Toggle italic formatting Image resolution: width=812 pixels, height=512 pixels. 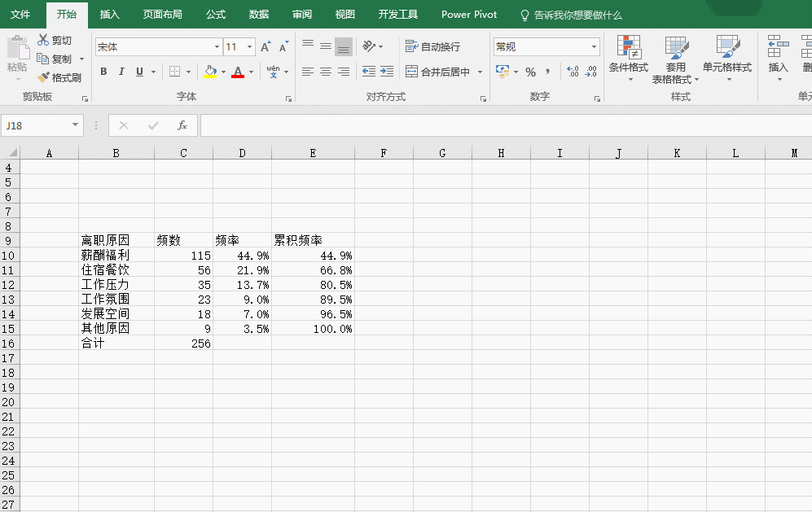click(x=121, y=72)
